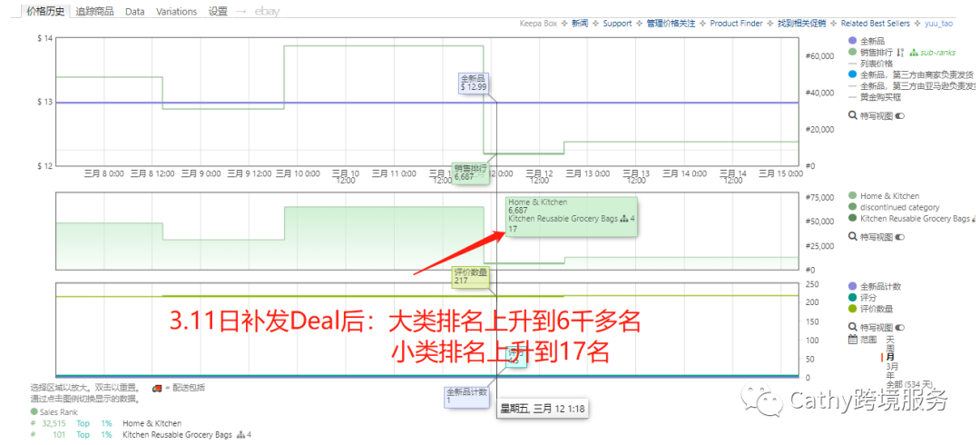980x445 pixels.
Task: Open the Related Best Sellers link
Action: click(875, 23)
